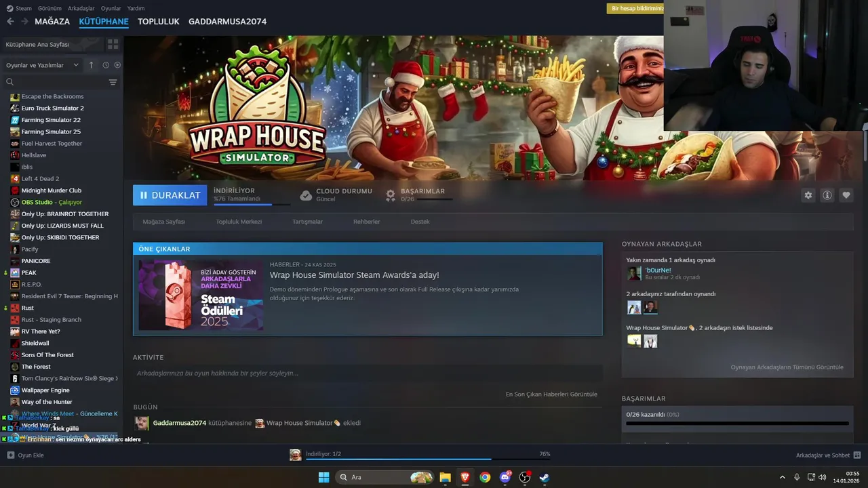Click the bottom download progress bar
Viewport: 868px width, 488px height.
(x=427, y=459)
